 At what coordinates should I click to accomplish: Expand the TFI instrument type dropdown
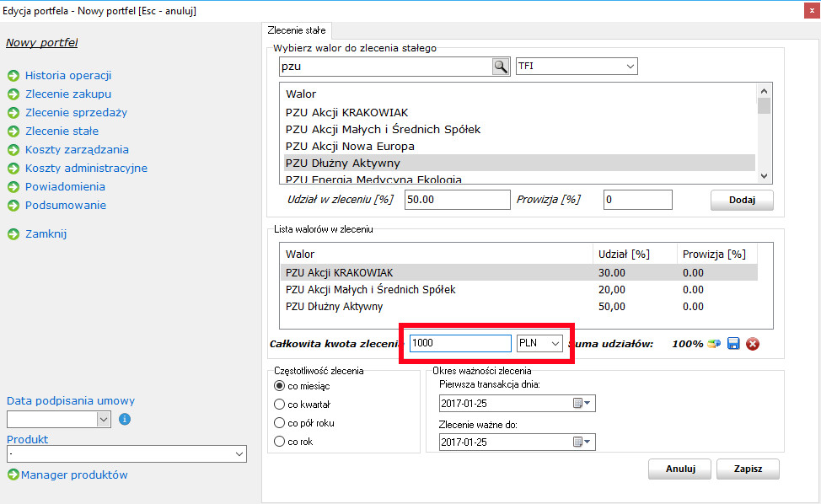click(x=630, y=67)
